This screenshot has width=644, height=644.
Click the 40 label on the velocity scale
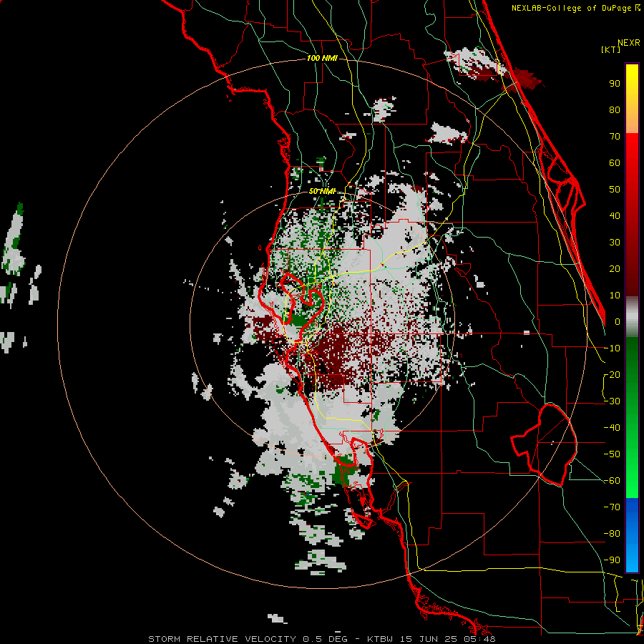tap(615, 215)
